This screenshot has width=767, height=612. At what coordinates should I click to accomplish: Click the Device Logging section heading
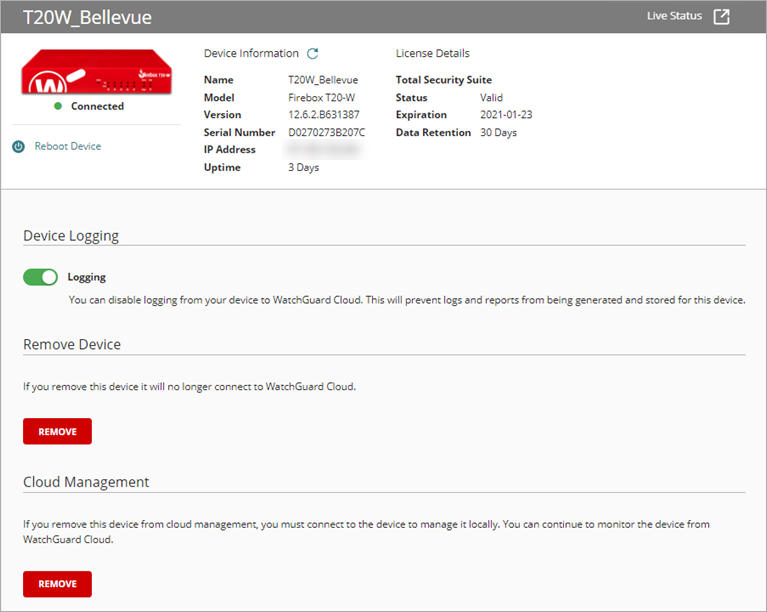pos(71,236)
